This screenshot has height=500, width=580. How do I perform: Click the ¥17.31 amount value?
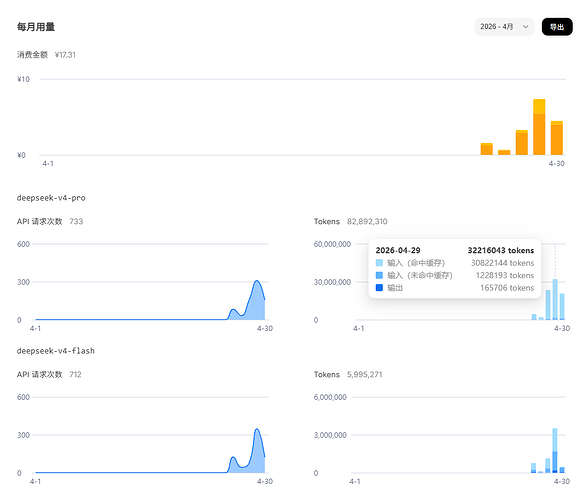click(x=65, y=55)
